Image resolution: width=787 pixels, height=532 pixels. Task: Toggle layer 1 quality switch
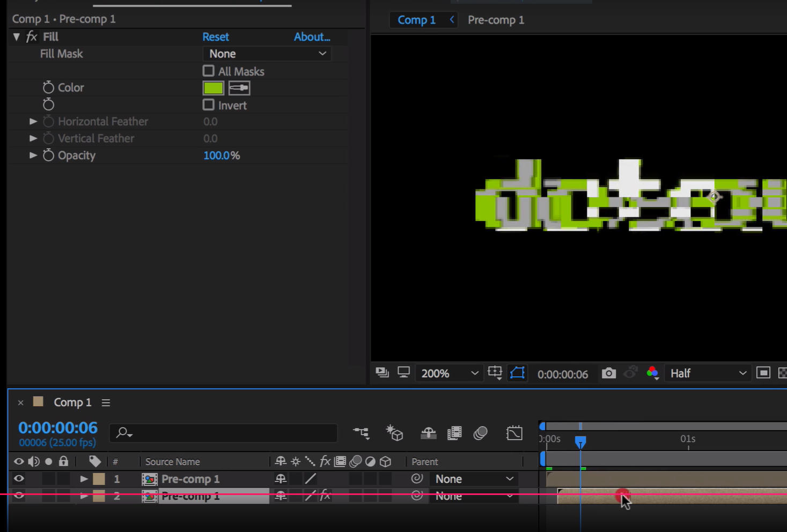pyautogui.click(x=311, y=479)
